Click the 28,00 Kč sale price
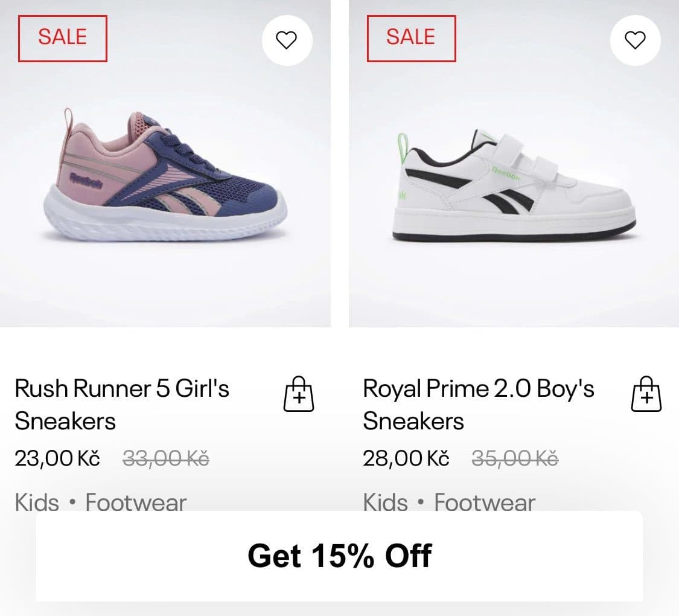The height and width of the screenshot is (616, 679). tap(406, 459)
